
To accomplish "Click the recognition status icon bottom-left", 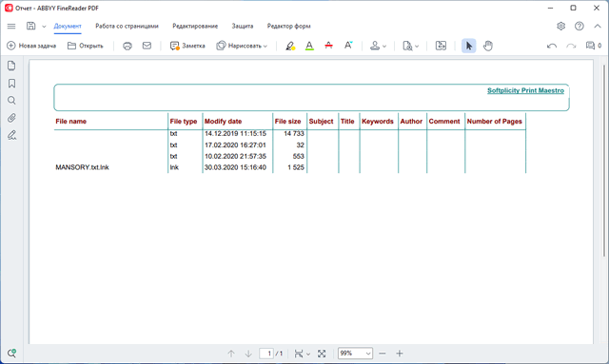I will [x=11, y=354].
